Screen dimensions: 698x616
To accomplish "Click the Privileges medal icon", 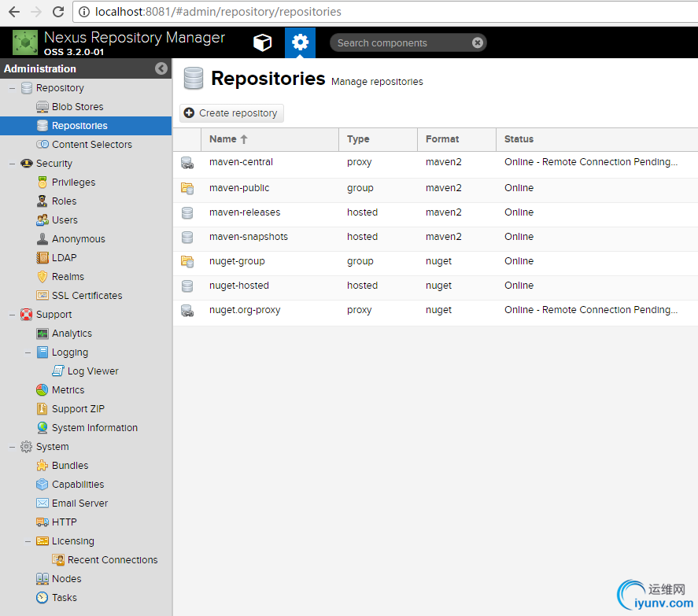I will (x=42, y=182).
